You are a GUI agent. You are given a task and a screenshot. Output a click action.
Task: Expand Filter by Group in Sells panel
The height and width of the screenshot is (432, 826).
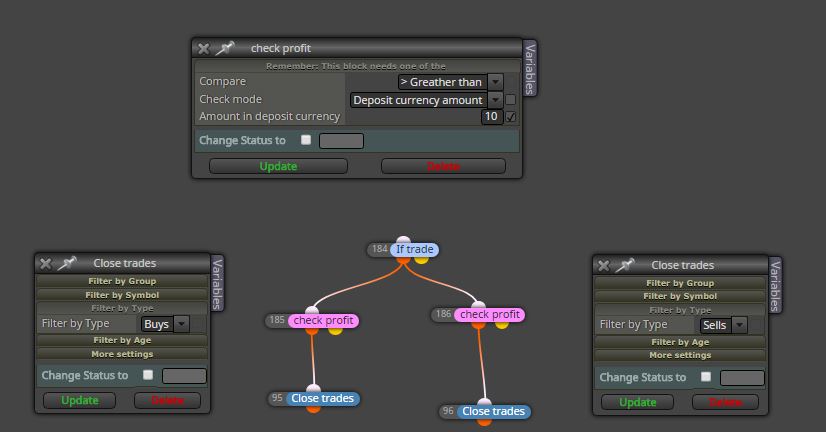[680, 283]
